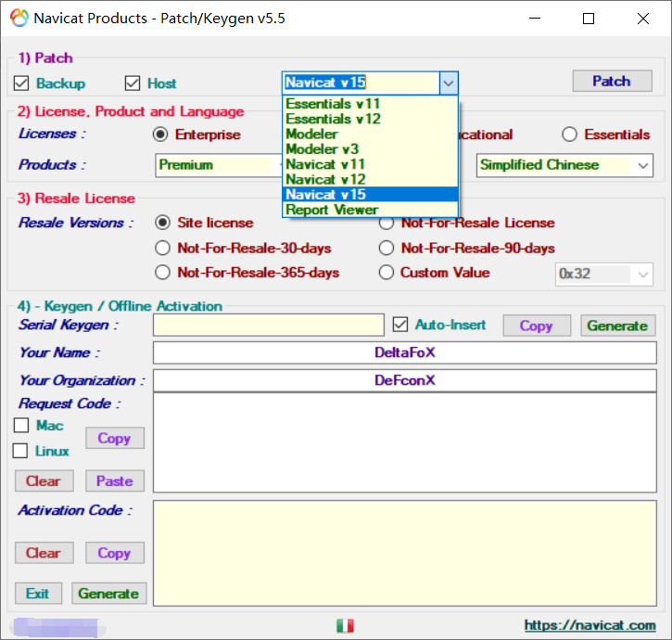Viewport: 672px width, 640px height.
Task: Pick Modeler in the dropdown list
Action: point(370,134)
